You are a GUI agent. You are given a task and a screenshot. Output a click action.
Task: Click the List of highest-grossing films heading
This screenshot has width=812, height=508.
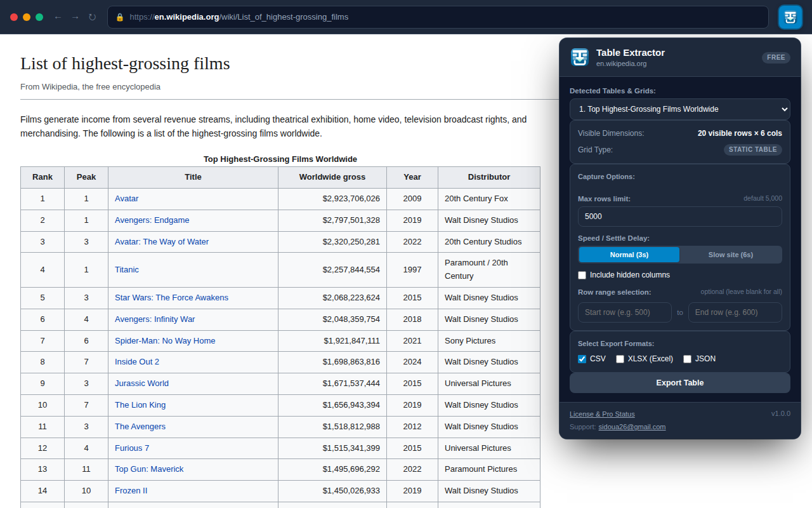pyautogui.click(x=125, y=63)
